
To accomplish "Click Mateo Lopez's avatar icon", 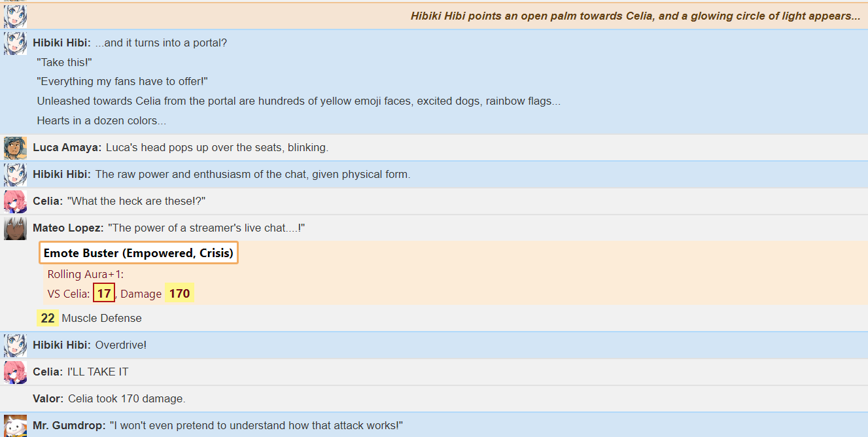I will 15,228.
